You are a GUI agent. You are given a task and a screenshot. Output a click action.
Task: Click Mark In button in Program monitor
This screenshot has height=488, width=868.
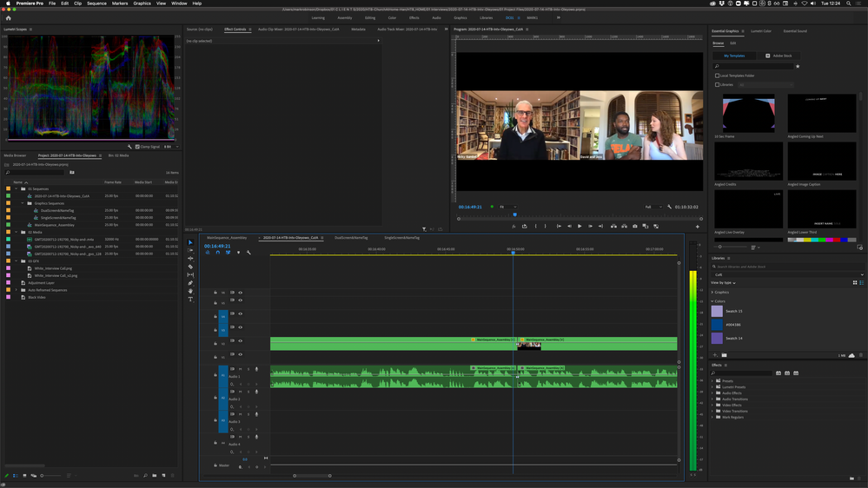[x=535, y=227]
